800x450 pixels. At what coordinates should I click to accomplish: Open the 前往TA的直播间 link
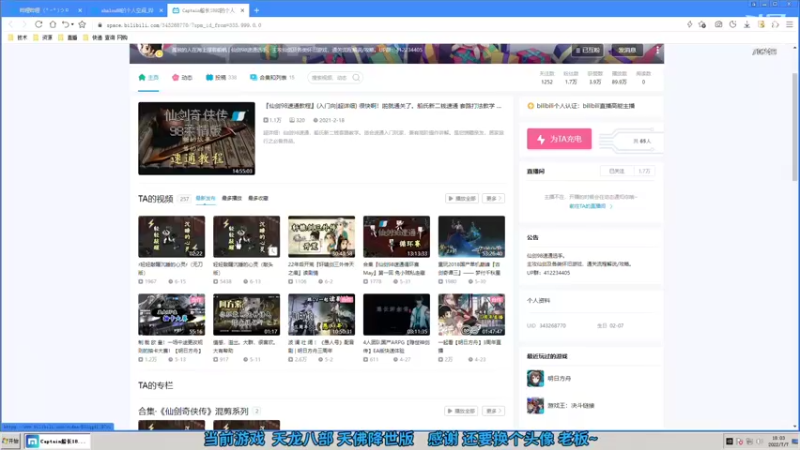coord(591,206)
